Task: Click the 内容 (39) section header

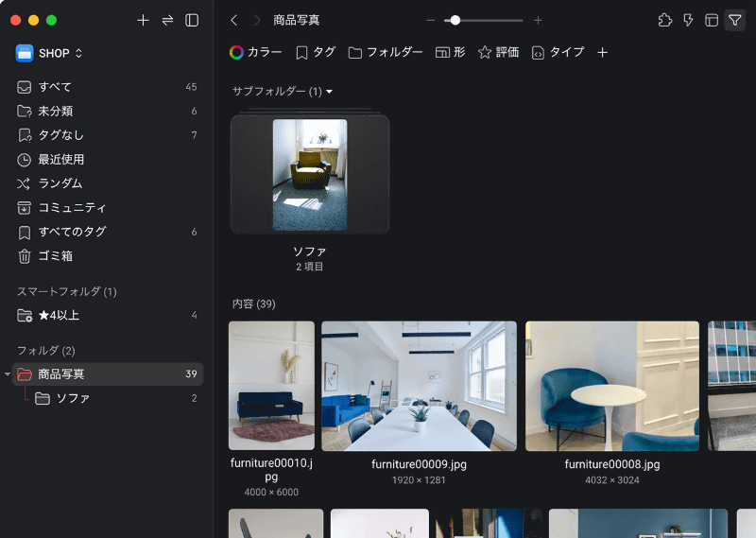Action: click(253, 304)
